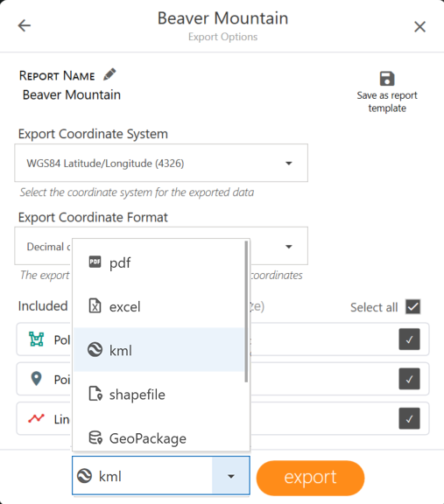Screen dimensions: 444x504
Task: Expand the Export Coordinate Format dropdown arrow
Action: (289, 247)
